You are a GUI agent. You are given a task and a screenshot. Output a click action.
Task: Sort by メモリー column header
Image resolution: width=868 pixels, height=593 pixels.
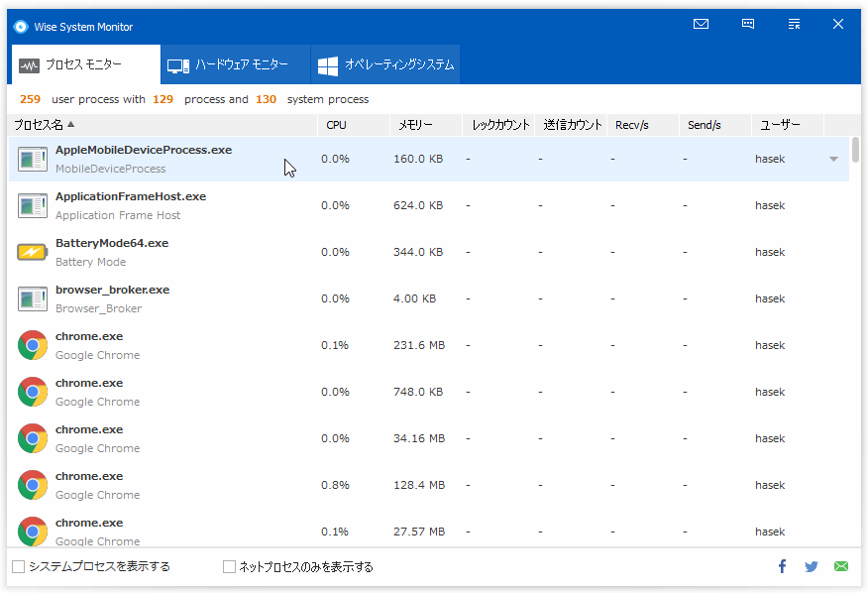pyautogui.click(x=426, y=125)
